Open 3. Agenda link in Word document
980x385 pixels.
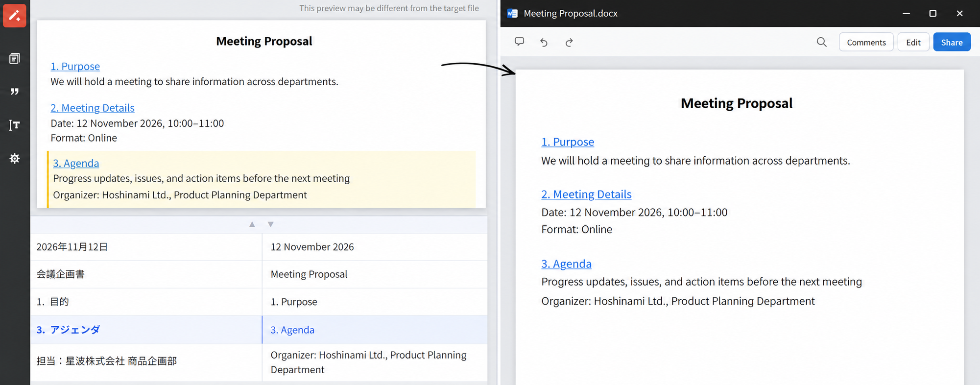pos(566,264)
